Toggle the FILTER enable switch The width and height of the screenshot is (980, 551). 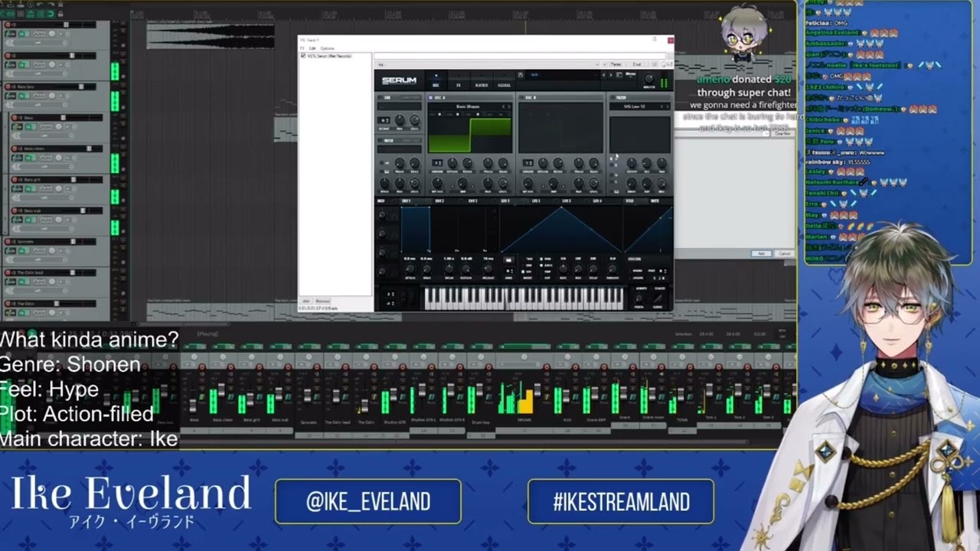(612, 98)
